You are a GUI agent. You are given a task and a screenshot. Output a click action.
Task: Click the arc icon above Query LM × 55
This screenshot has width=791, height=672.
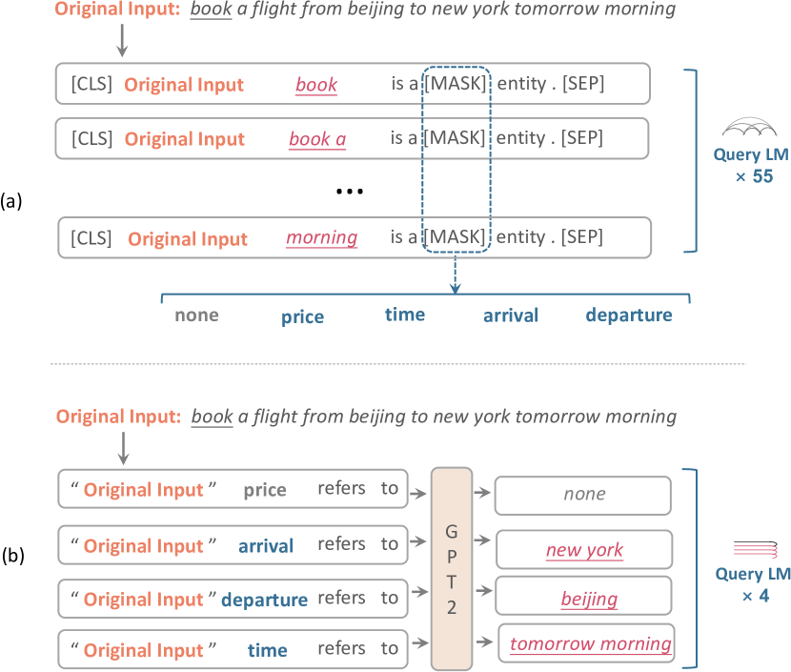click(749, 127)
